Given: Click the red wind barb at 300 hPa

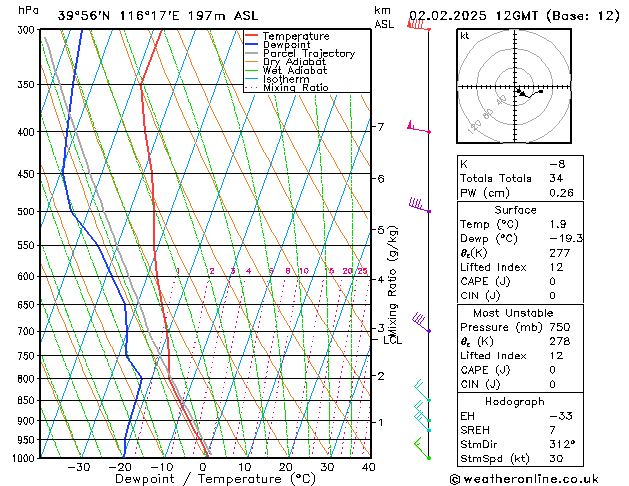Looking at the screenshot, I should [x=419, y=25].
